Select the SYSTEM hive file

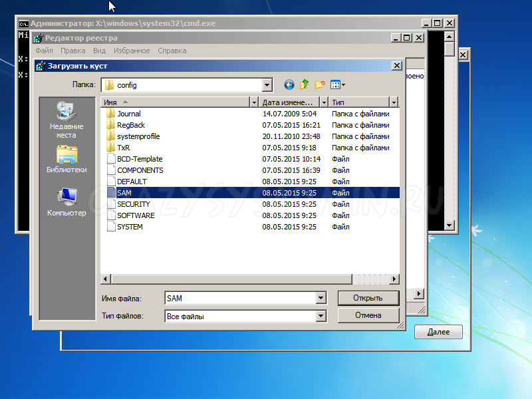click(130, 227)
